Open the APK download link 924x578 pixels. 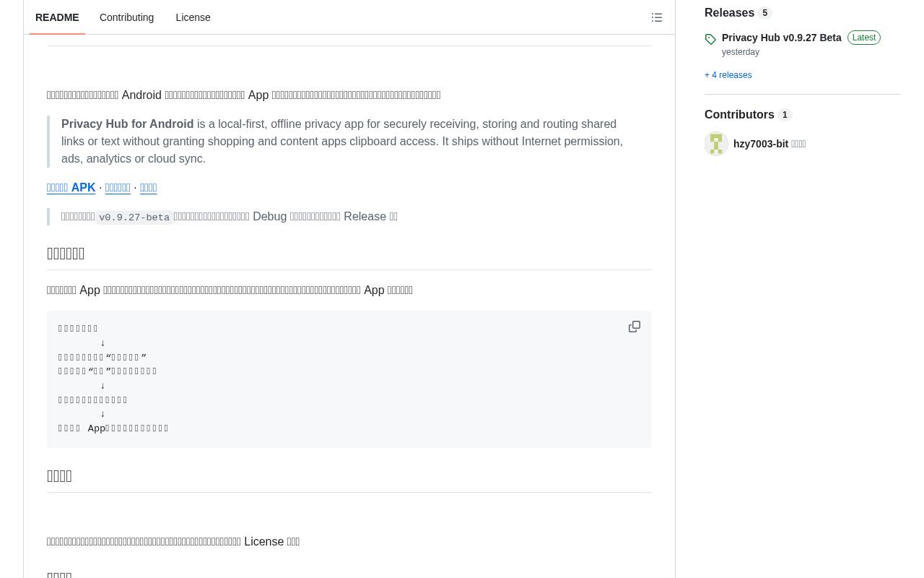pyautogui.click(x=71, y=188)
